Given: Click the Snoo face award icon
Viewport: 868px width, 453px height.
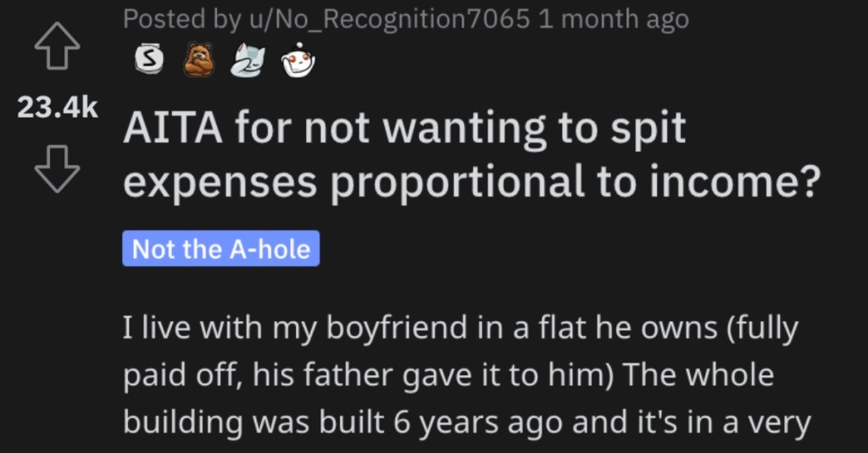Looking at the screenshot, I should [298, 59].
